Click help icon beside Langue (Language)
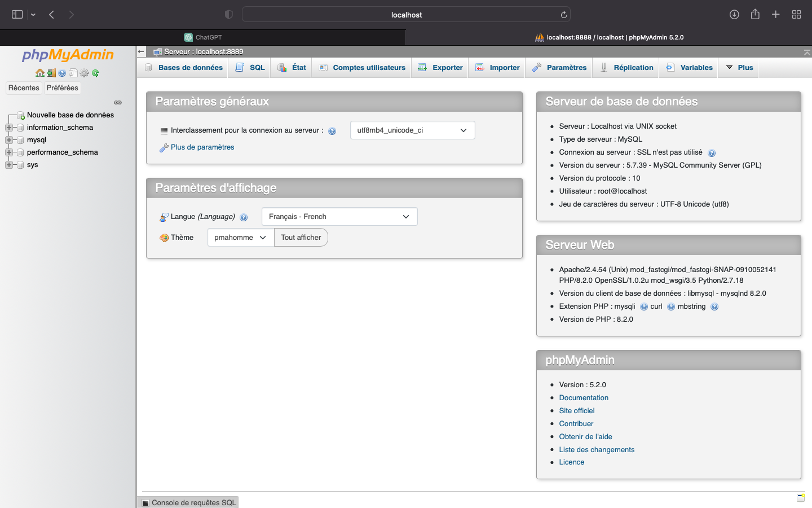The height and width of the screenshot is (508, 812). [x=244, y=217]
